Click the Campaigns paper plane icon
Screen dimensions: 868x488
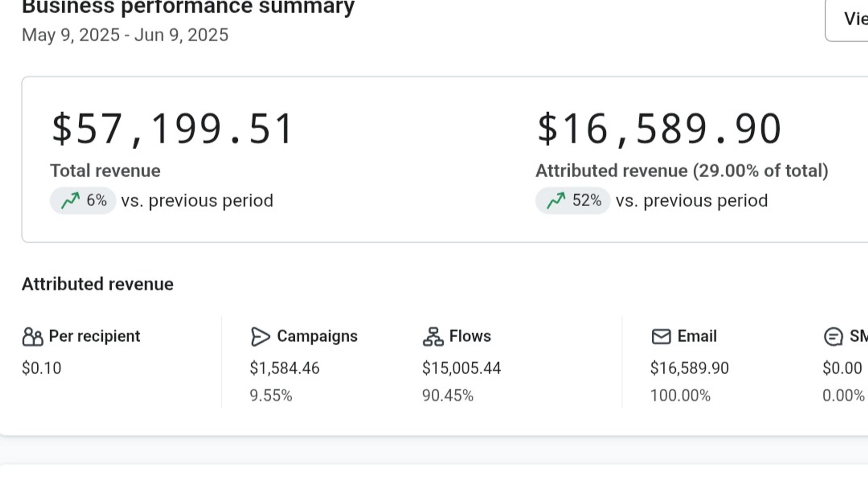260,337
